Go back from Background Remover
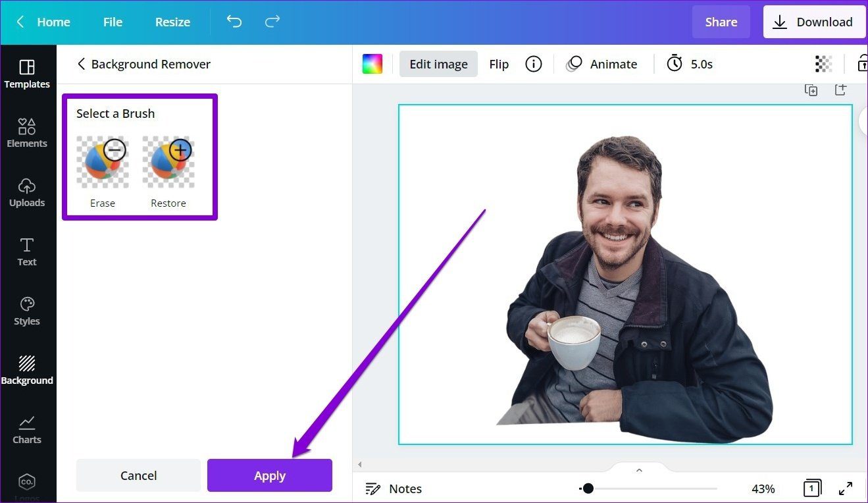Viewport: 868px width, 503px height. tap(82, 64)
